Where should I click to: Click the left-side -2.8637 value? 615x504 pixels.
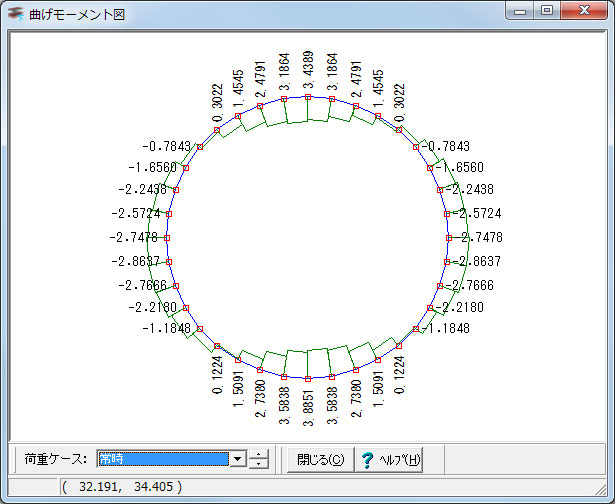[x=136, y=261]
